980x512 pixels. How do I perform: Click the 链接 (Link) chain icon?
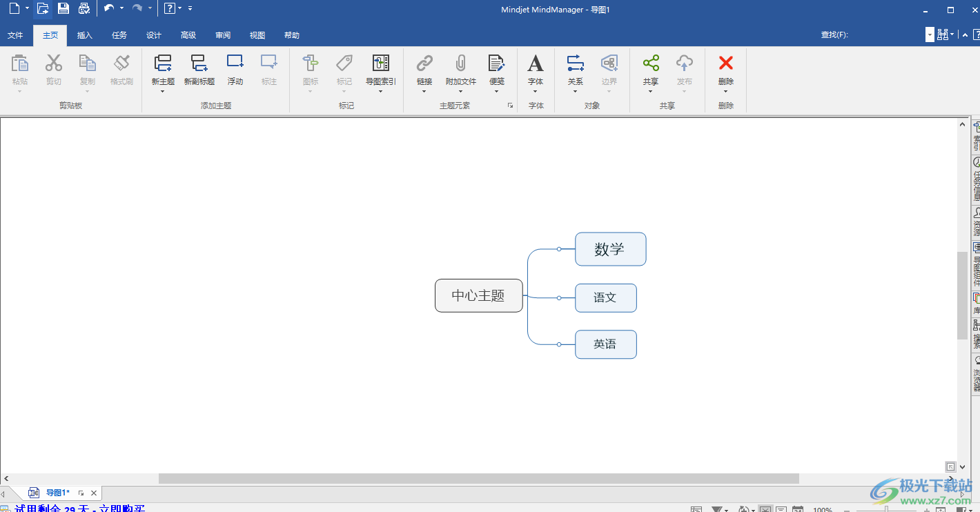coord(424,63)
